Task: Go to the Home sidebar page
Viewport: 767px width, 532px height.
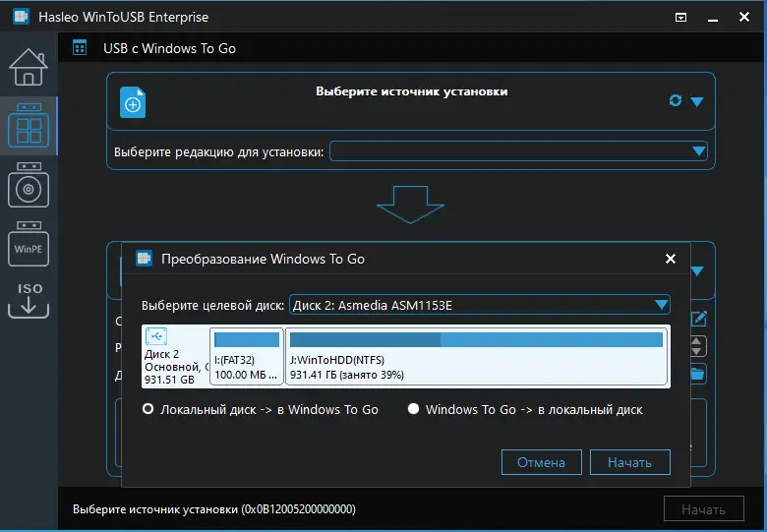Action: (x=29, y=66)
